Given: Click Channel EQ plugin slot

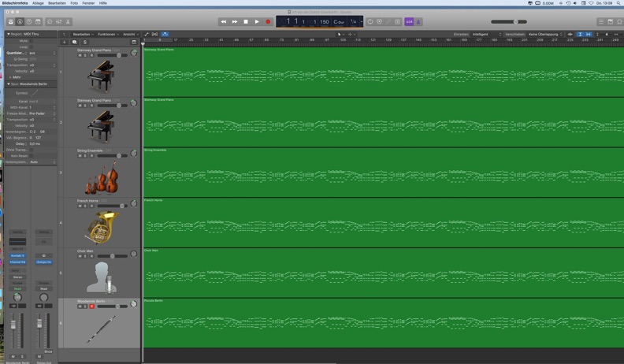Looking at the screenshot, I should coord(17,262).
